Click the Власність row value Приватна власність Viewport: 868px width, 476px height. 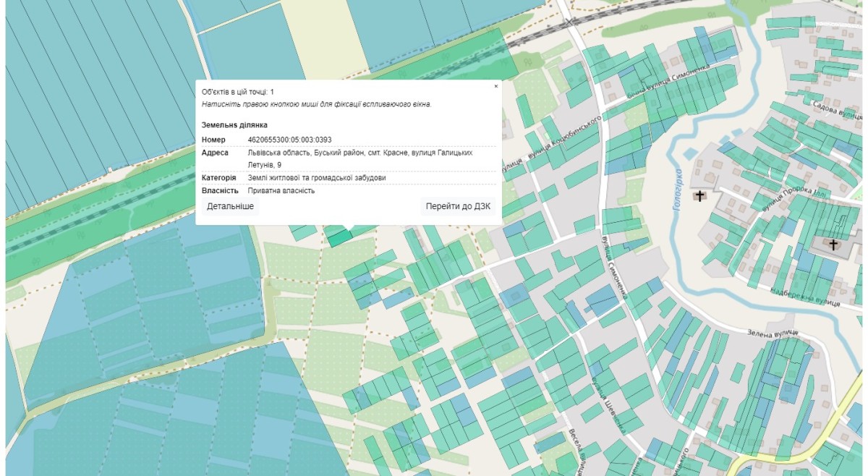point(281,191)
